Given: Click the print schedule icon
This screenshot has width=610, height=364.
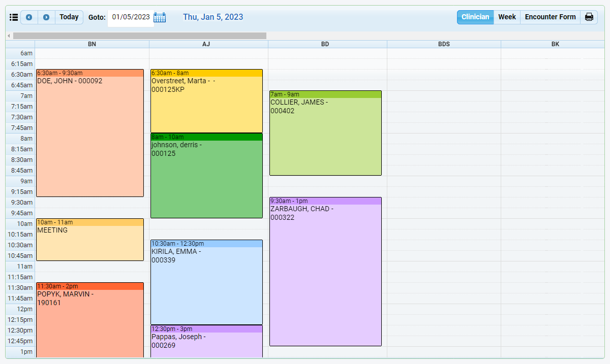Looking at the screenshot, I should (x=589, y=17).
